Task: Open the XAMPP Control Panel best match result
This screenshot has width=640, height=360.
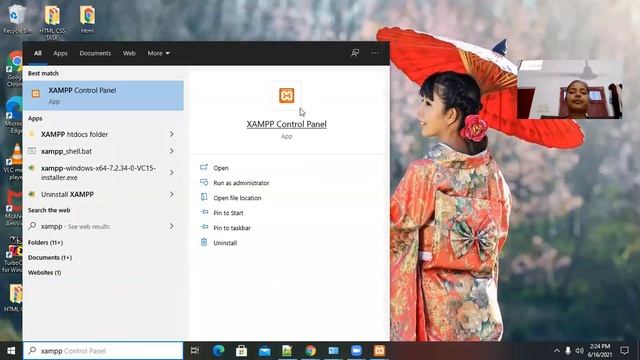Action: pyautogui.click(x=103, y=96)
